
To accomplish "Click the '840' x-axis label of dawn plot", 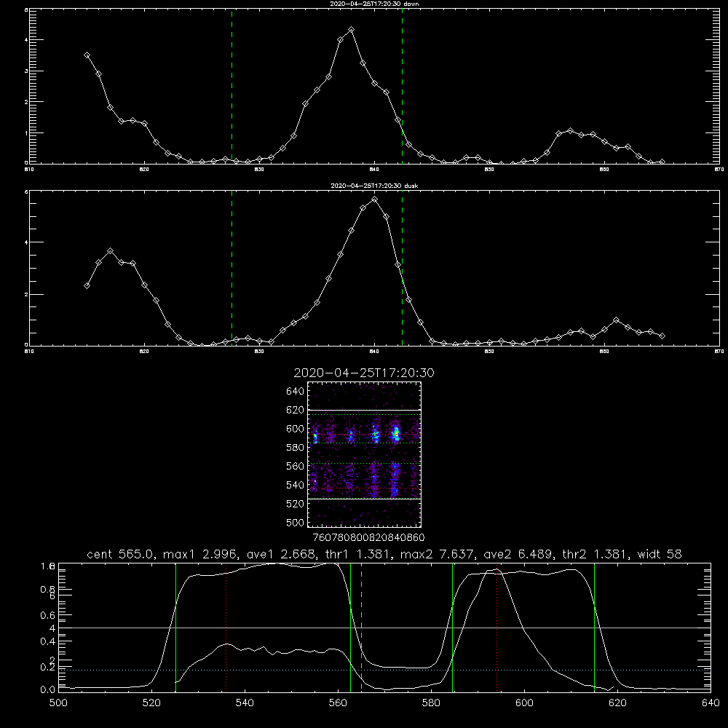I will click(374, 170).
